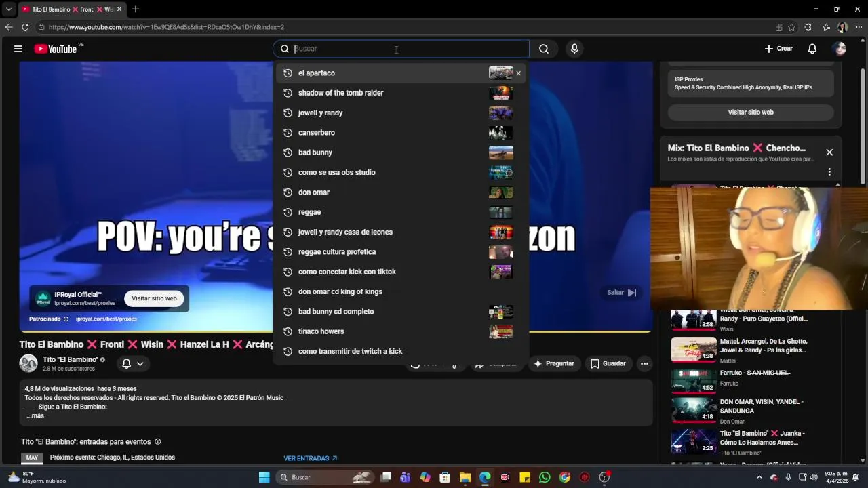
Task: Expand description with '...más'
Action: (35, 416)
